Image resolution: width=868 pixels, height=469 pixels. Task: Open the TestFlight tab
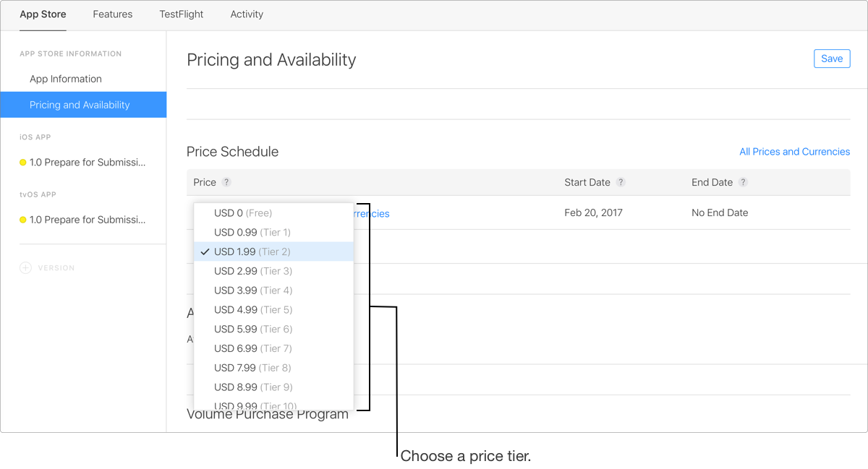(182, 14)
